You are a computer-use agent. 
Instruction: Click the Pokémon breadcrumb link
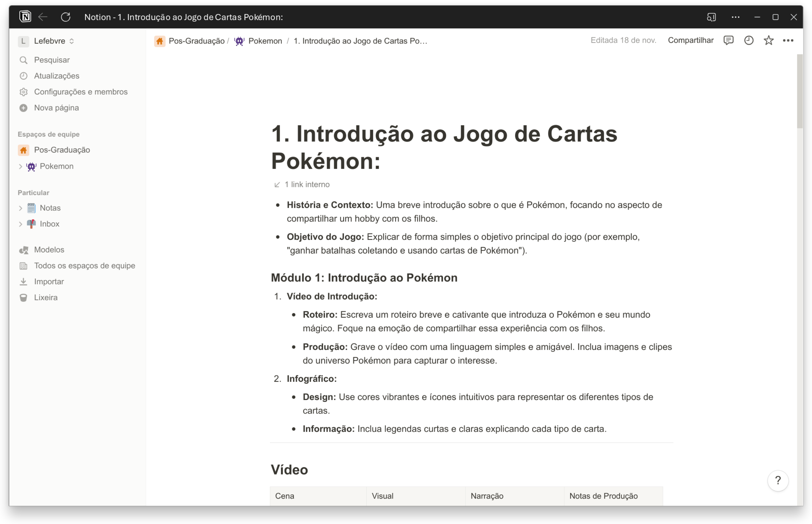265,40
